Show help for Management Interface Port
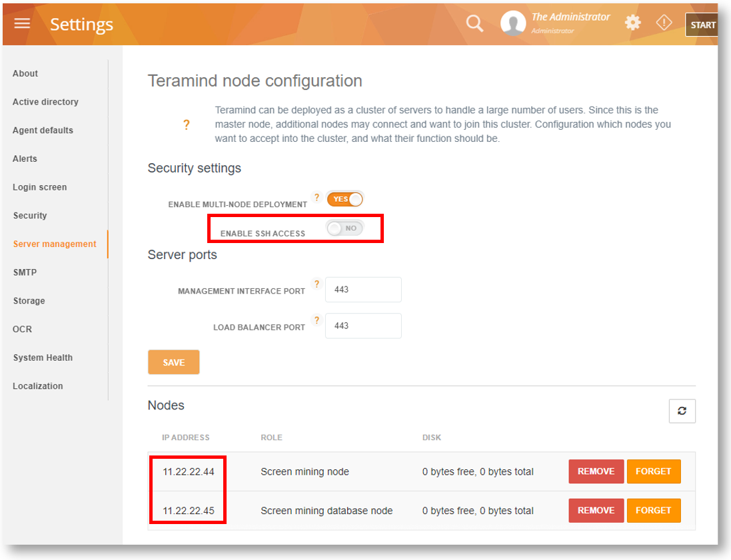This screenshot has width=731, height=560. tap(317, 284)
